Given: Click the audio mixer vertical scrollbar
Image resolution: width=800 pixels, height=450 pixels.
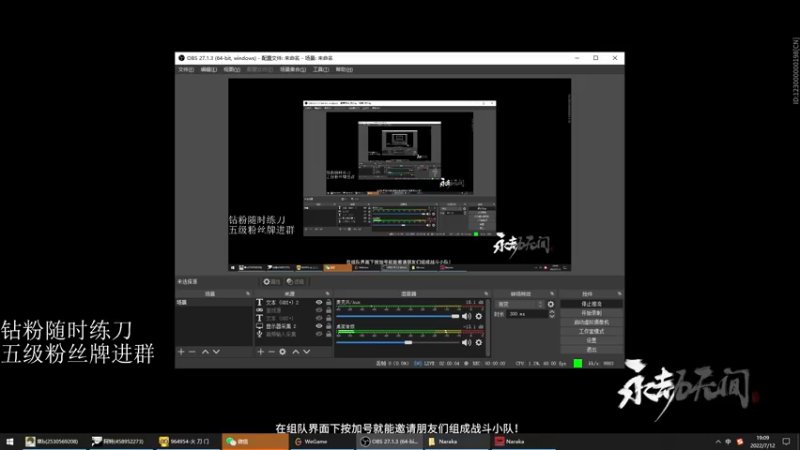Looking at the screenshot, I should 488,327.
